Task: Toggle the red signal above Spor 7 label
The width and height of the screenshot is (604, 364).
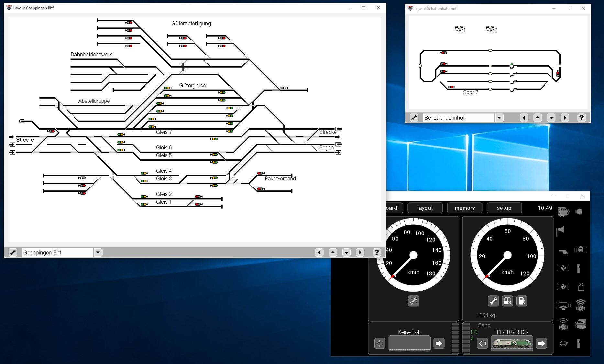Action: point(451,87)
